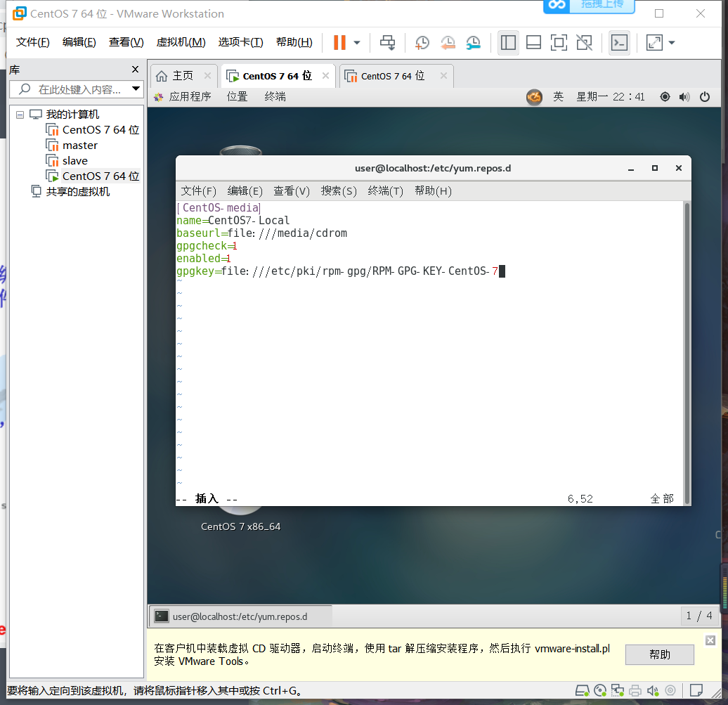728x705 pixels.
Task: Click the hard disk status icon
Action: click(x=583, y=691)
